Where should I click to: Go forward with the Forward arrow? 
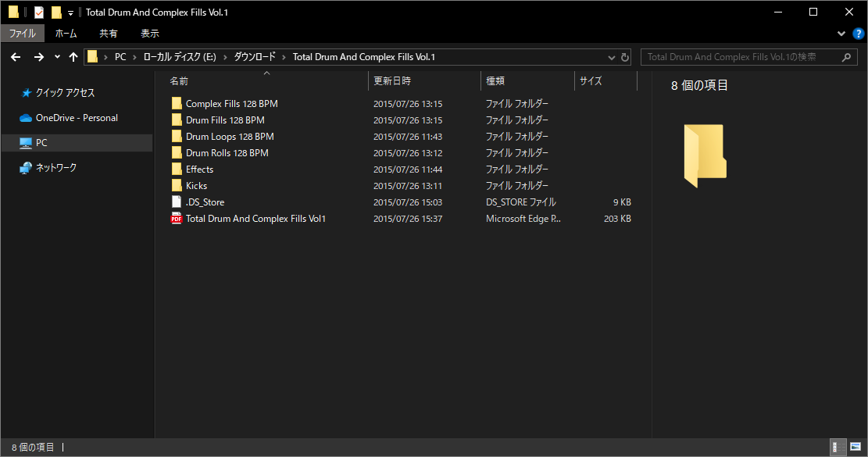[39, 57]
